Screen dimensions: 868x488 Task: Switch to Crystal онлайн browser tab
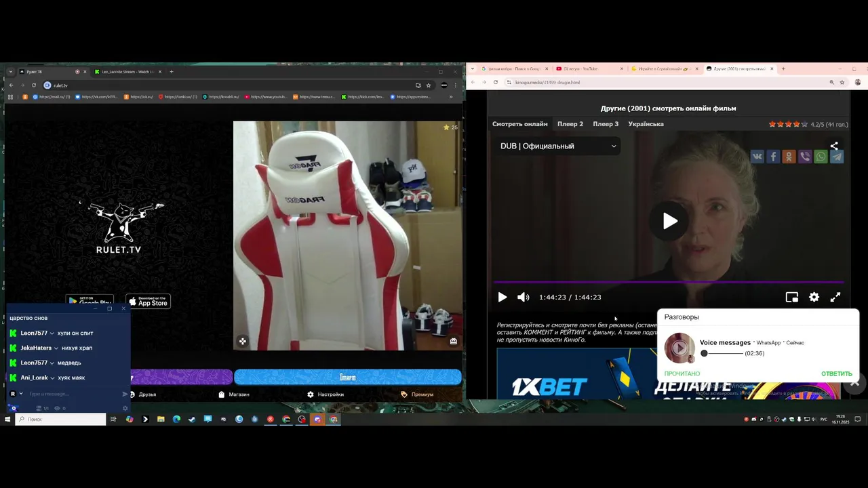(663, 68)
